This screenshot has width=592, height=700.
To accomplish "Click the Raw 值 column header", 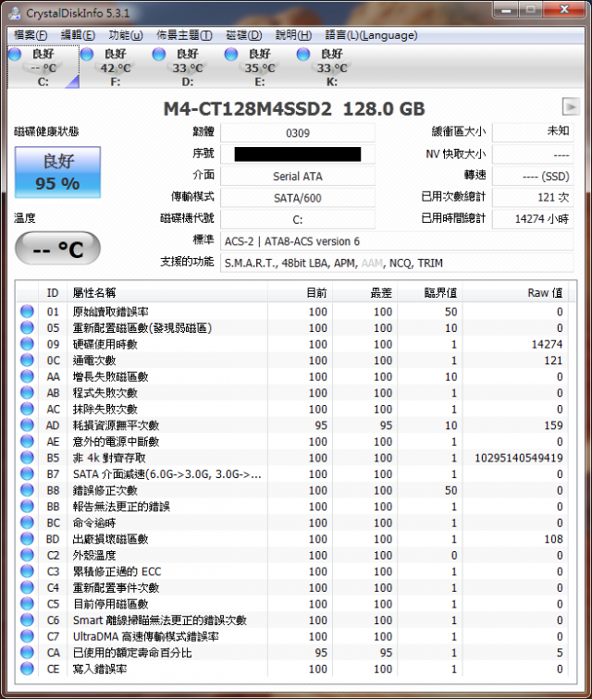I will coord(516,292).
